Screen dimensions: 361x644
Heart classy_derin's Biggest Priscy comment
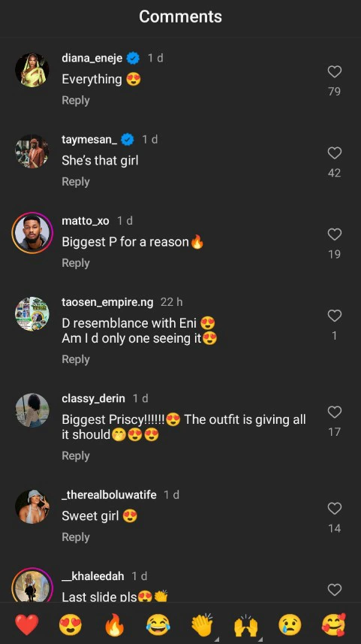(x=334, y=412)
